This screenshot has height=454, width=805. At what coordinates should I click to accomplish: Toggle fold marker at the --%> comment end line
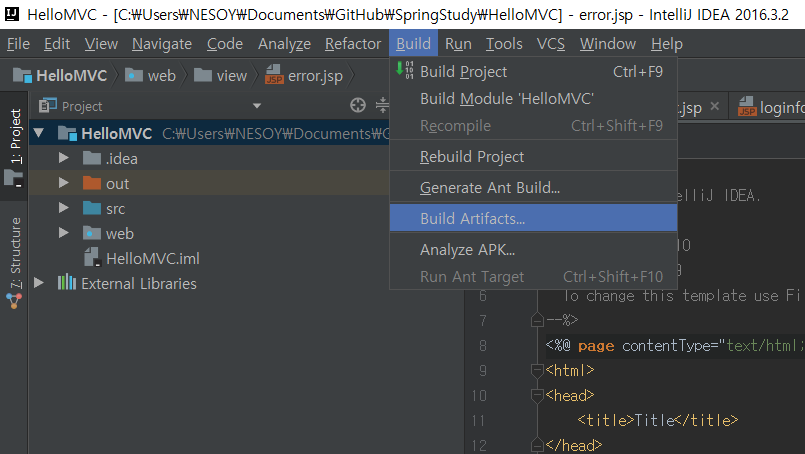coord(537,320)
